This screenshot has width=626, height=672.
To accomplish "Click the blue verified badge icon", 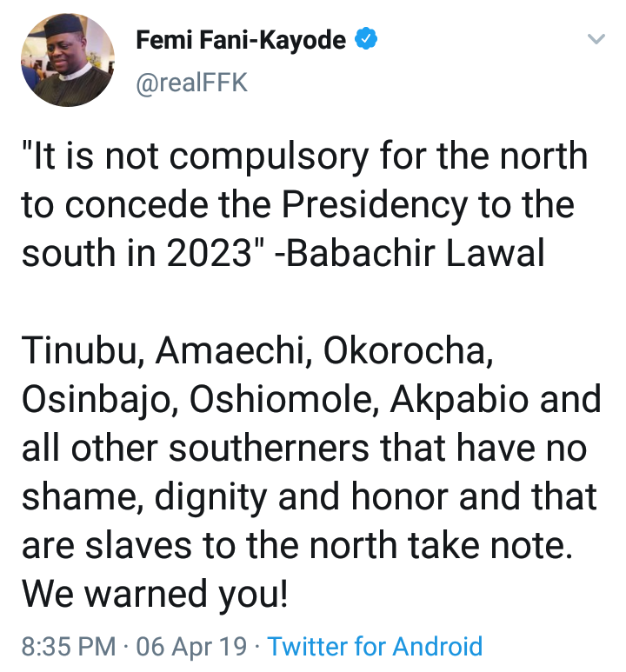I will pyautogui.click(x=367, y=40).
